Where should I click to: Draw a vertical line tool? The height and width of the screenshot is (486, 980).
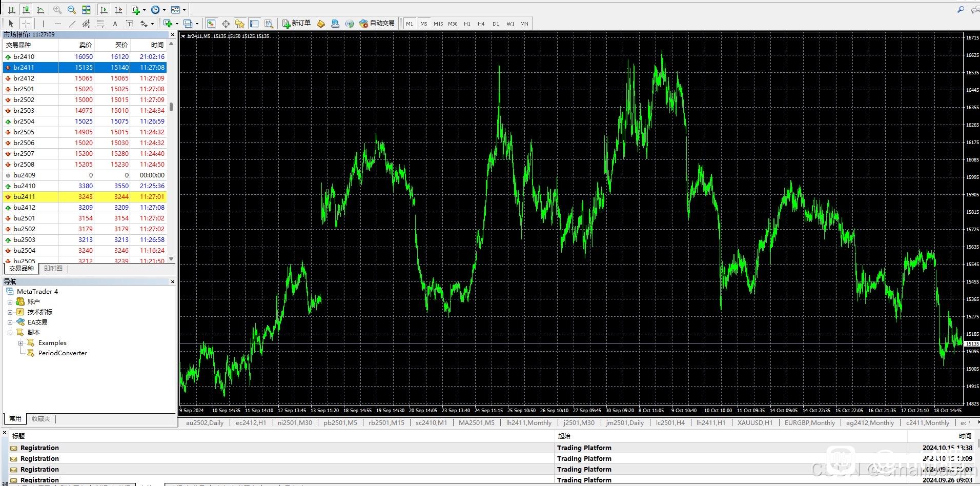[43, 24]
